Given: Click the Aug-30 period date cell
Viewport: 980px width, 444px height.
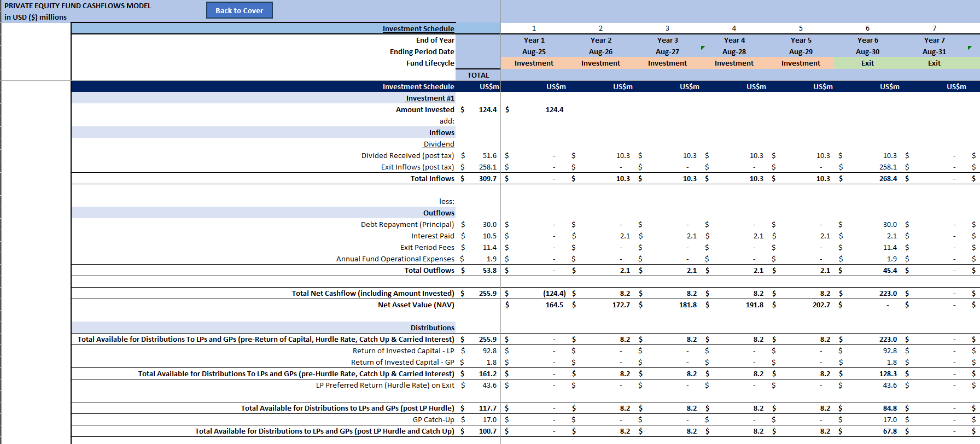Looking at the screenshot, I should point(867,51).
